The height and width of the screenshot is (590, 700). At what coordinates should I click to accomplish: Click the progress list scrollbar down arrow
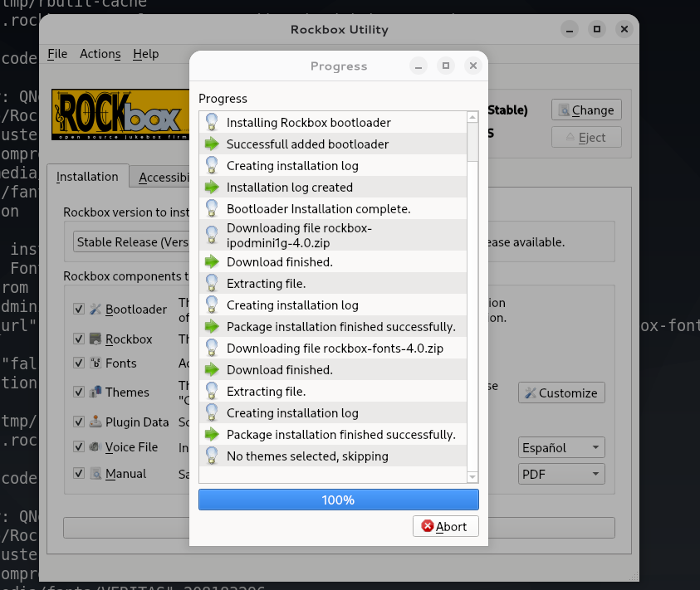pyautogui.click(x=472, y=477)
